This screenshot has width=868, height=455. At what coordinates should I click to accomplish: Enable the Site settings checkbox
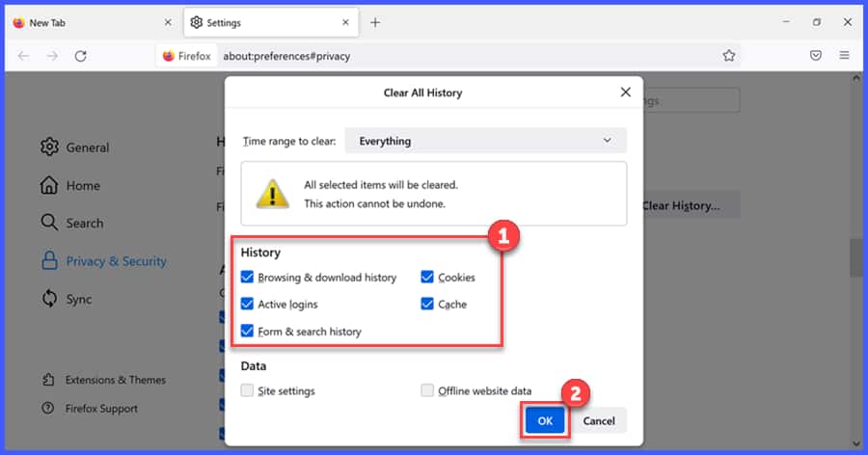point(248,391)
